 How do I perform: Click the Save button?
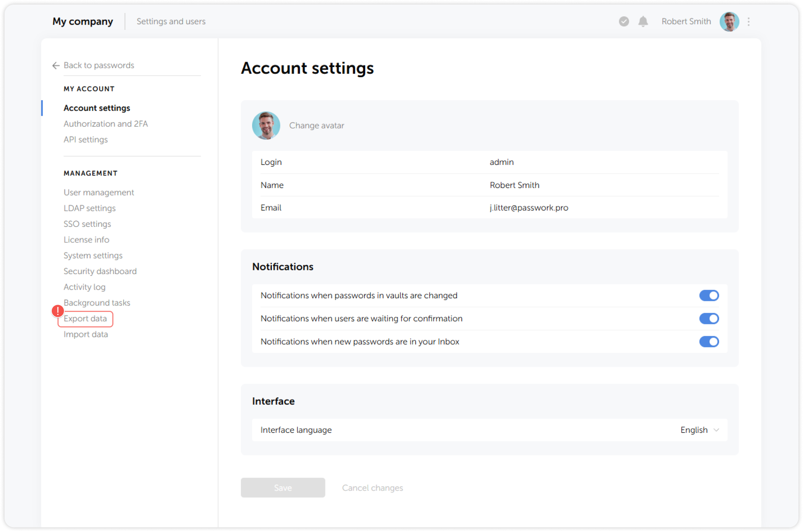[x=283, y=487]
